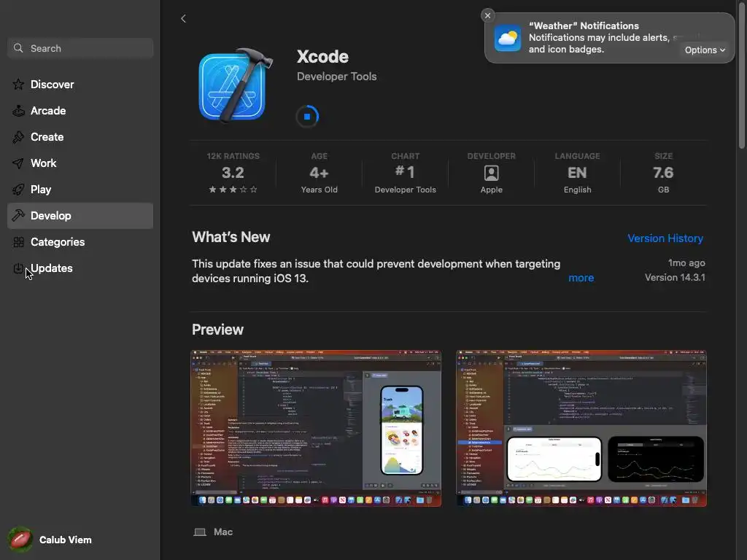Click the vertical scrollbar thumb
The width and height of the screenshot is (747, 560).
pos(741,76)
